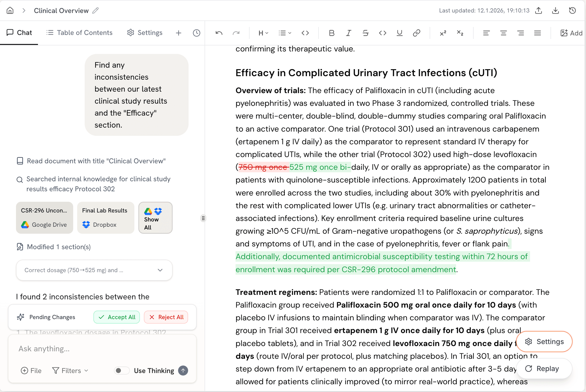This screenshot has height=392, width=586.
Task: Expand the Correct dosage change summary
Action: coord(160,270)
